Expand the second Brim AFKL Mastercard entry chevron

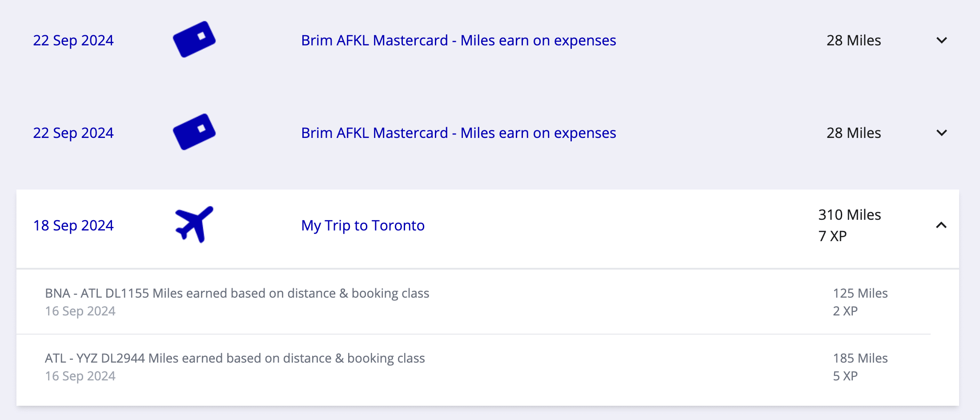(941, 133)
